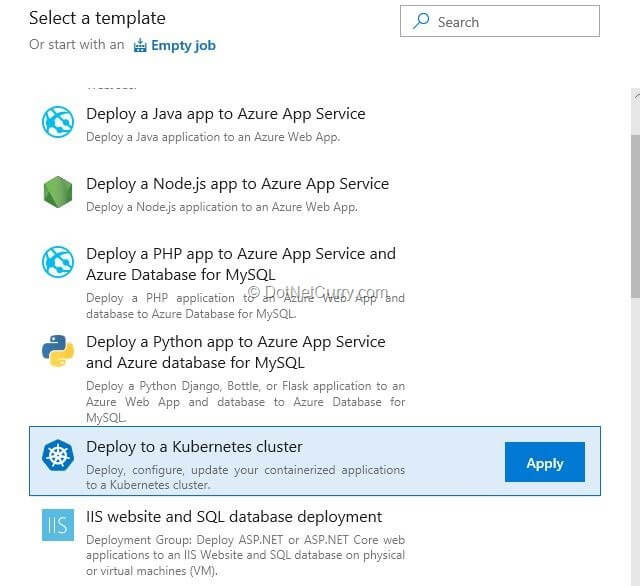Click the Java app Azure template icon
The height and width of the screenshot is (586, 640).
[x=58, y=122]
